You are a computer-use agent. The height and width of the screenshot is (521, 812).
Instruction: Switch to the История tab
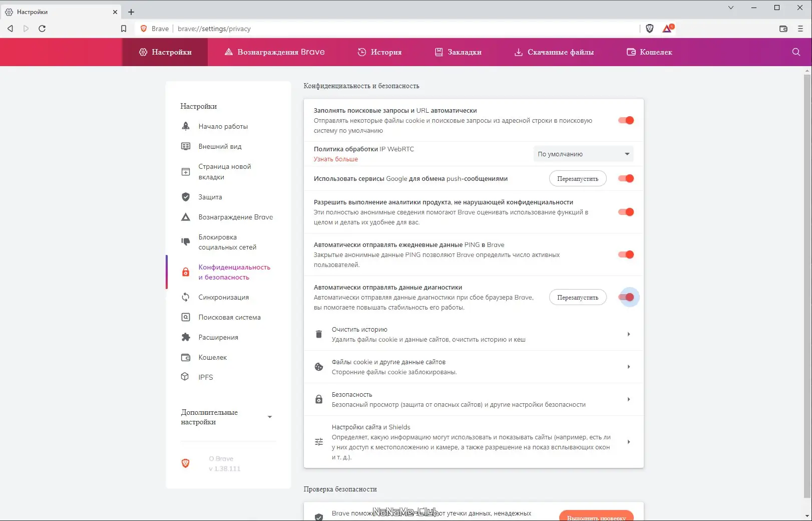click(x=379, y=52)
